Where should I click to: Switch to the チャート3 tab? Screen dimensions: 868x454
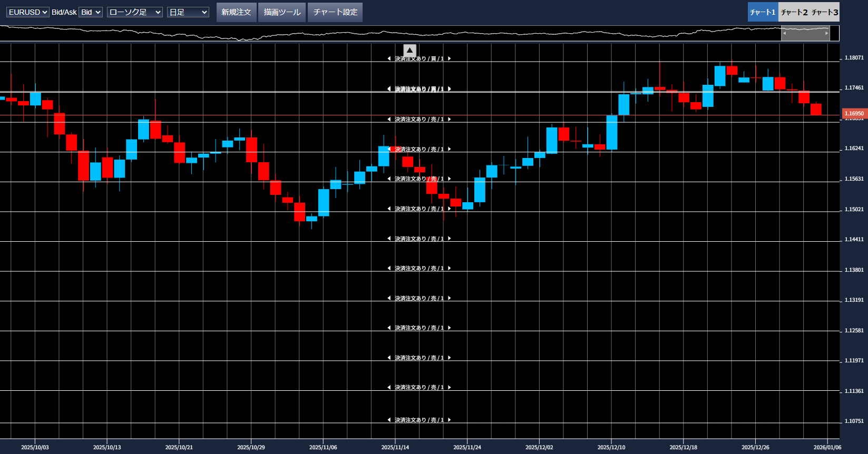(x=824, y=12)
